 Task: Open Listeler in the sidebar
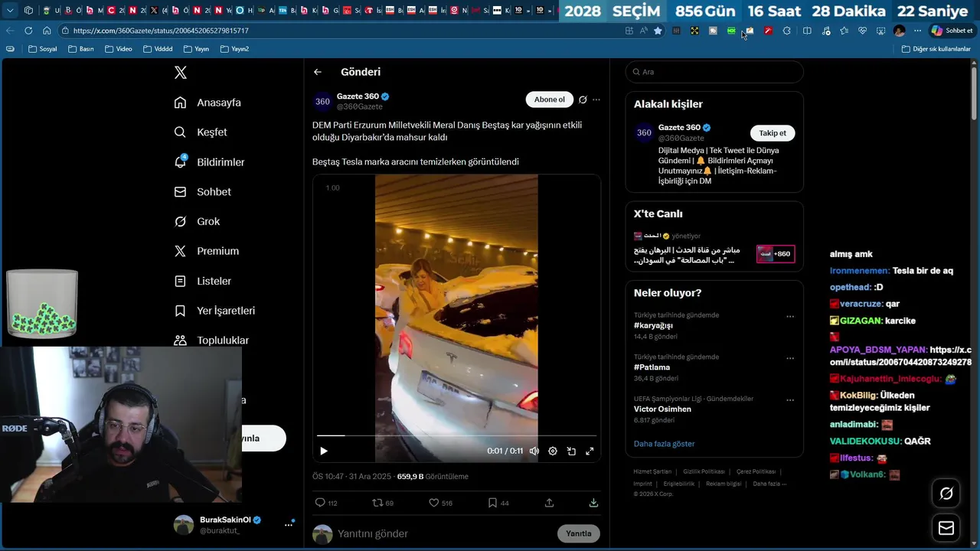(x=202, y=281)
